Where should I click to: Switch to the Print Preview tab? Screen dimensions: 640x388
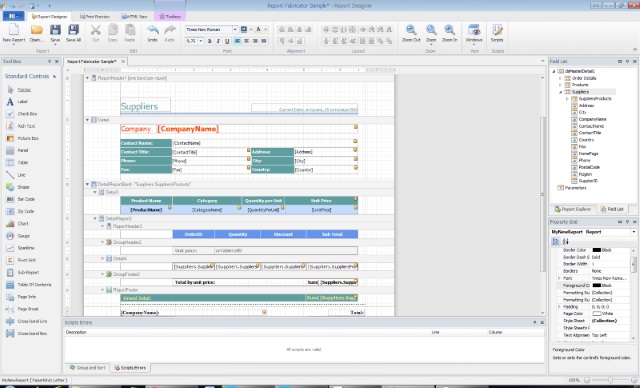click(95, 16)
